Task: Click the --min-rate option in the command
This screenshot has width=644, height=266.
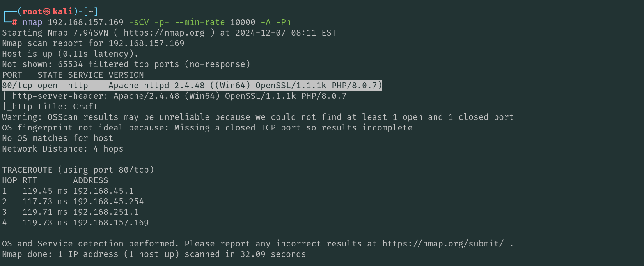Action: point(200,22)
